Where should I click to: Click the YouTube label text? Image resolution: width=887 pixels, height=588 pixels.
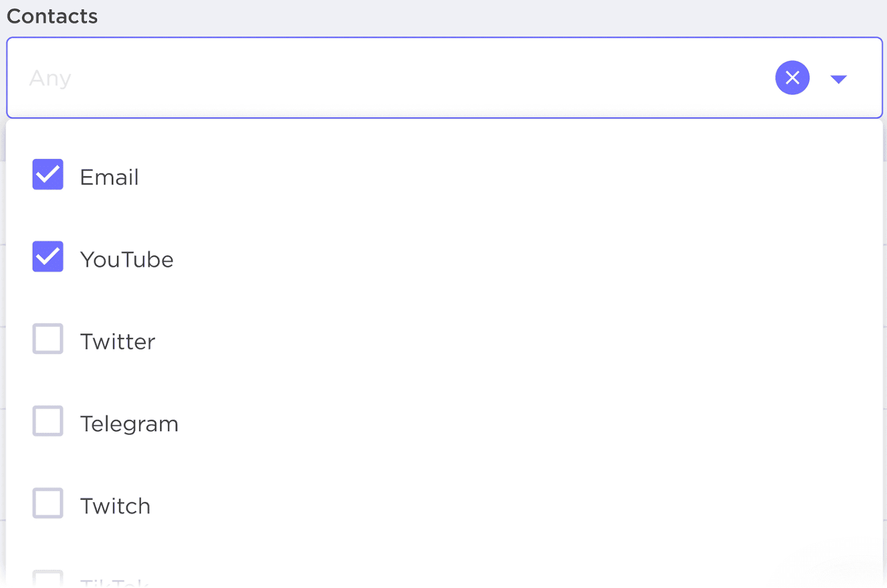(x=127, y=259)
